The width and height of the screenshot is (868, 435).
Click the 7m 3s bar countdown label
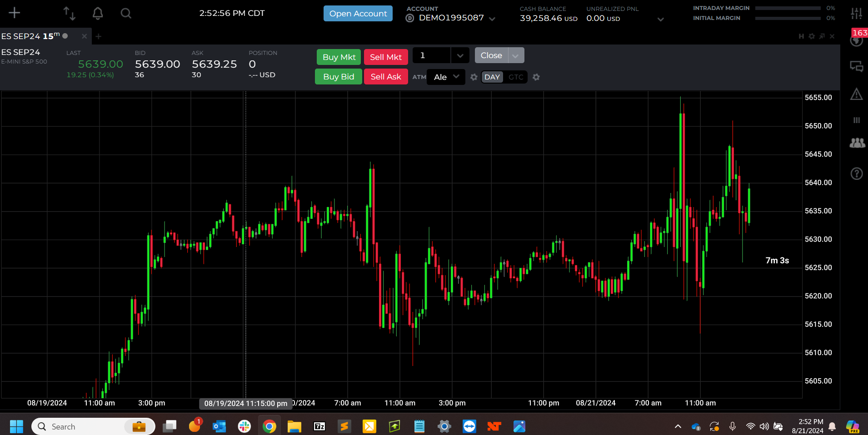[x=777, y=261]
